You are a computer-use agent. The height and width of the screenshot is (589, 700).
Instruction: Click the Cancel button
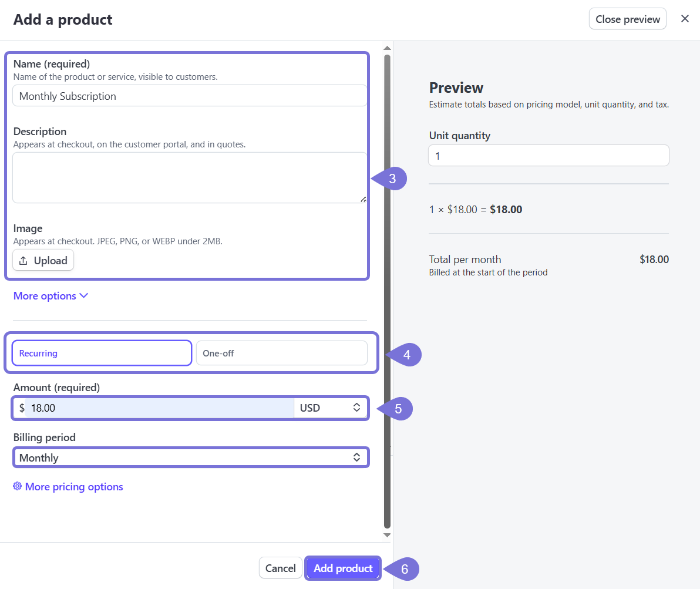[x=280, y=568]
